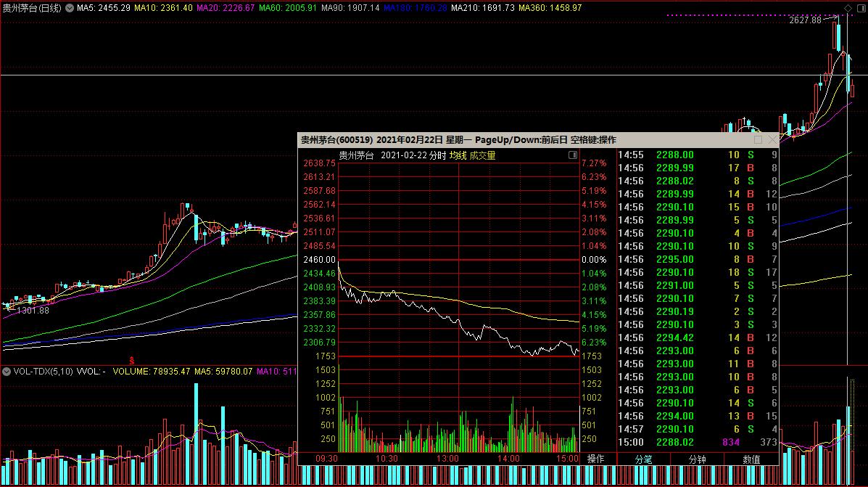Toggle the small panel icon in the intraday chart header
The width and height of the screenshot is (868, 487).
coord(573,155)
